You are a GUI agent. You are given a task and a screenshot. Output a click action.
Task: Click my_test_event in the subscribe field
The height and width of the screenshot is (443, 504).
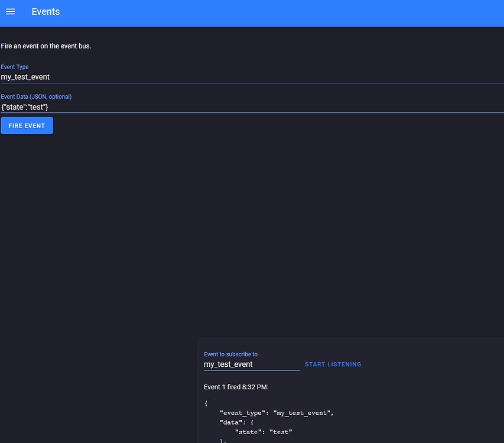point(228,364)
